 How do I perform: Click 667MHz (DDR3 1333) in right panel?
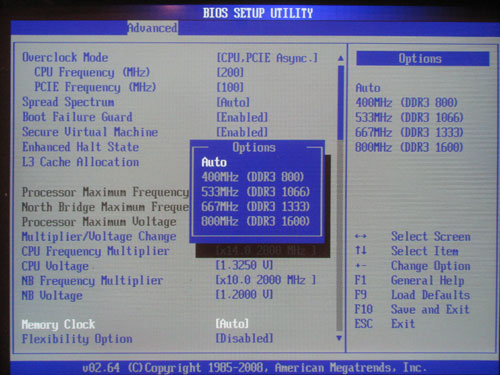click(409, 133)
